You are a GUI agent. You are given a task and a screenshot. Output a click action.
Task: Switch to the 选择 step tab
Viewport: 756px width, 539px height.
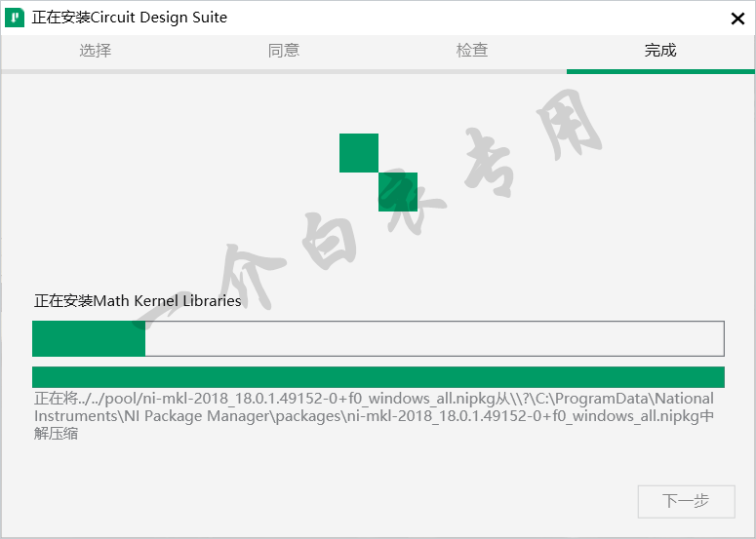(x=96, y=50)
